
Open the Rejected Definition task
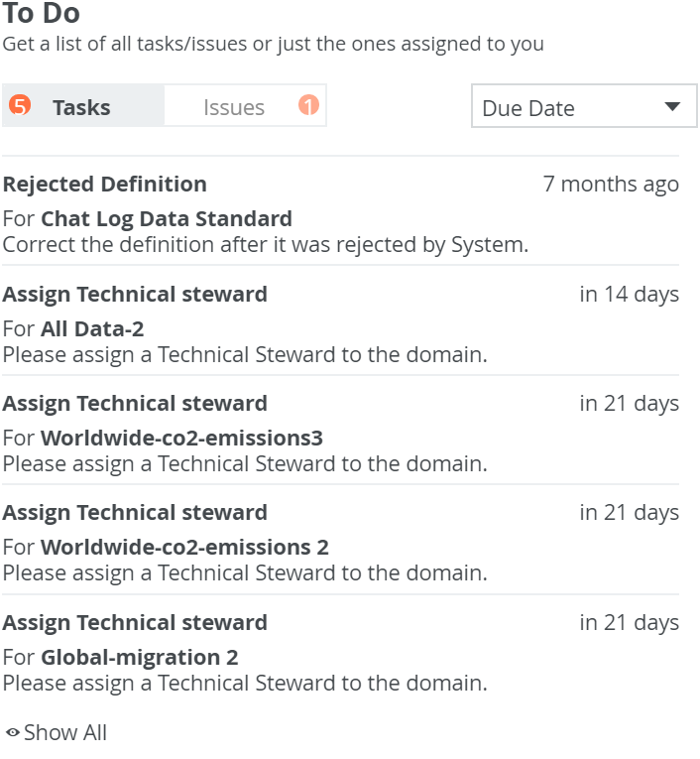(x=105, y=185)
